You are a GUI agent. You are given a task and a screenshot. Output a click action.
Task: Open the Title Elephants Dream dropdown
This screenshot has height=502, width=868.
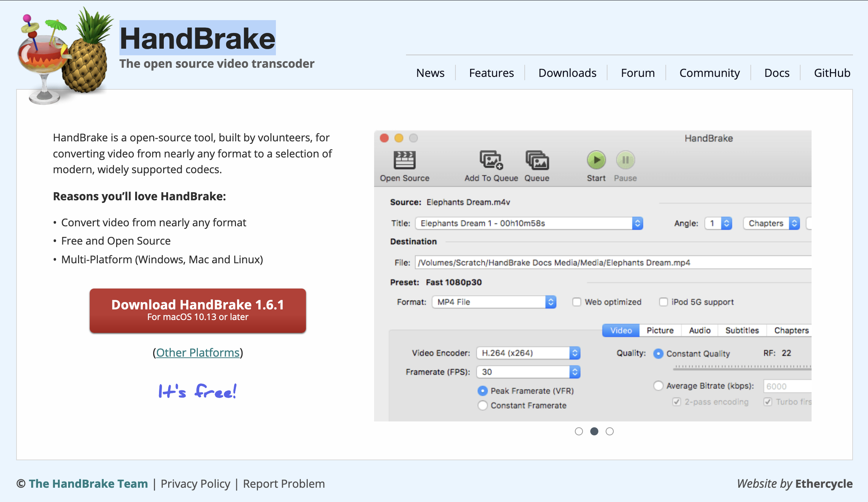pos(529,223)
